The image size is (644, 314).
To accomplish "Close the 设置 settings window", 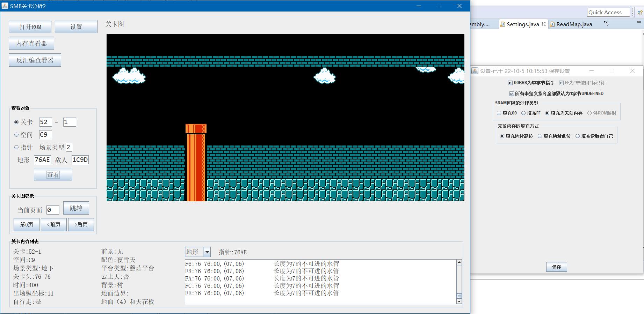I will click(632, 71).
